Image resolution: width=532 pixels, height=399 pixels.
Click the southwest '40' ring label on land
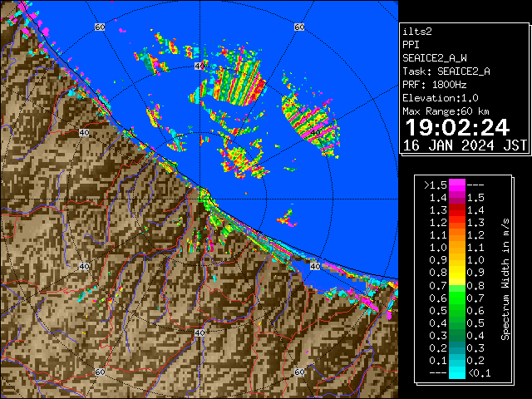click(84, 266)
